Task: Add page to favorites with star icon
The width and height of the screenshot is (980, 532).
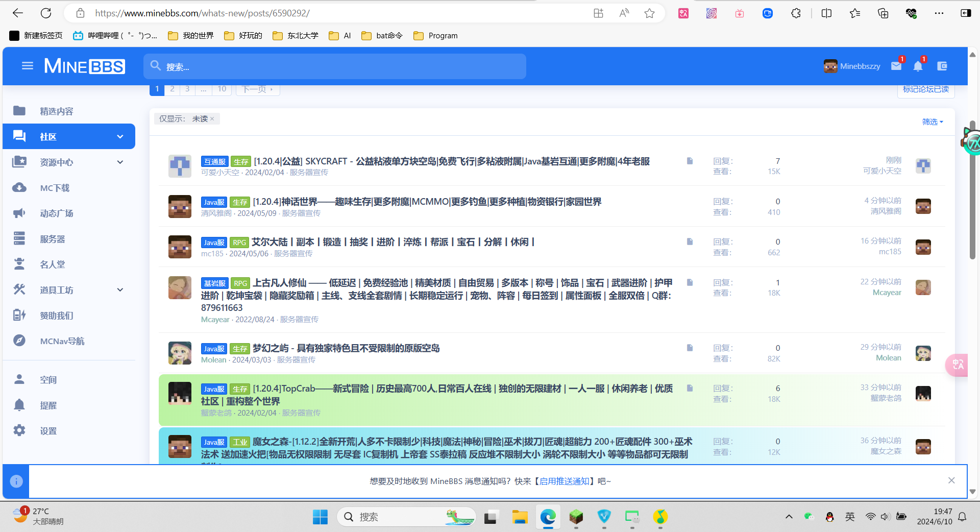Action: pyautogui.click(x=649, y=13)
